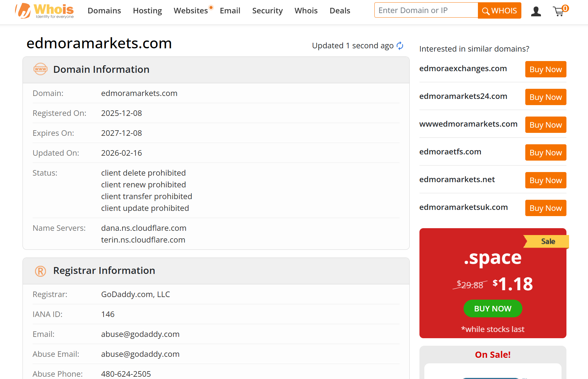This screenshot has width=588, height=379.
Task: Click the orange WHOIS search button
Action: pyautogui.click(x=499, y=10)
